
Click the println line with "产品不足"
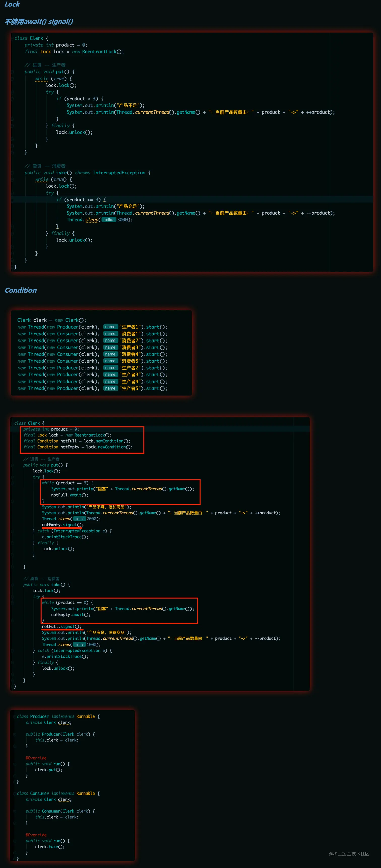pos(106,105)
